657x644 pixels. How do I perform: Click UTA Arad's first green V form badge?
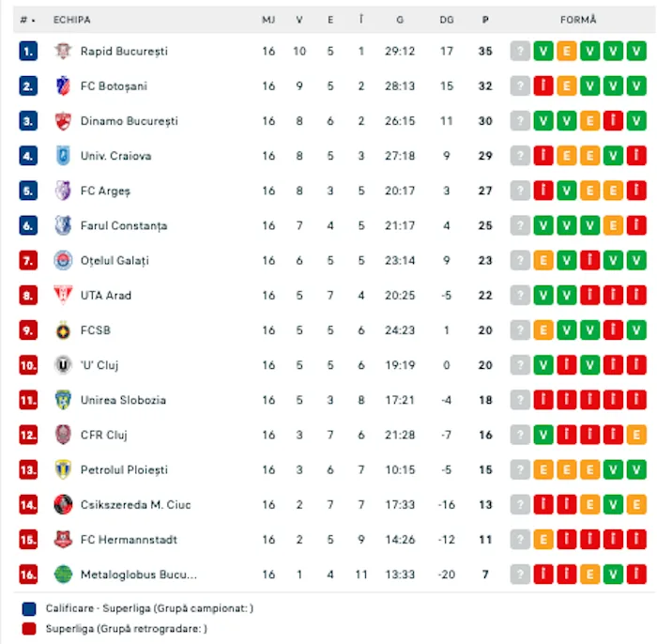(x=543, y=296)
